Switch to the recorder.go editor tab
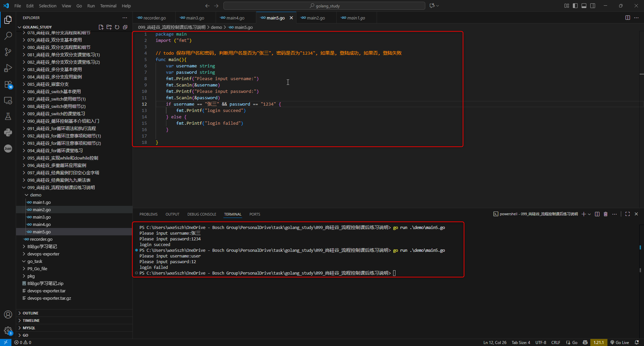 click(x=154, y=18)
